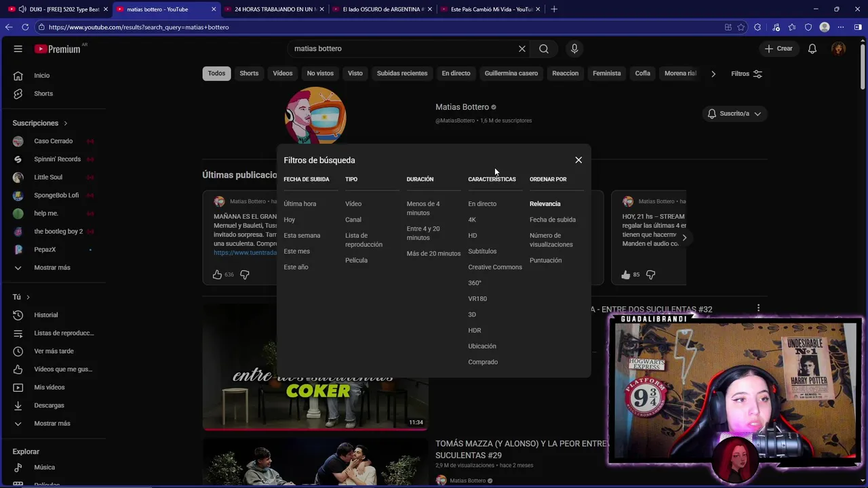Viewport: 868px width, 488px height.
Task: Toggle the Creative Commons filter
Action: point(495,267)
